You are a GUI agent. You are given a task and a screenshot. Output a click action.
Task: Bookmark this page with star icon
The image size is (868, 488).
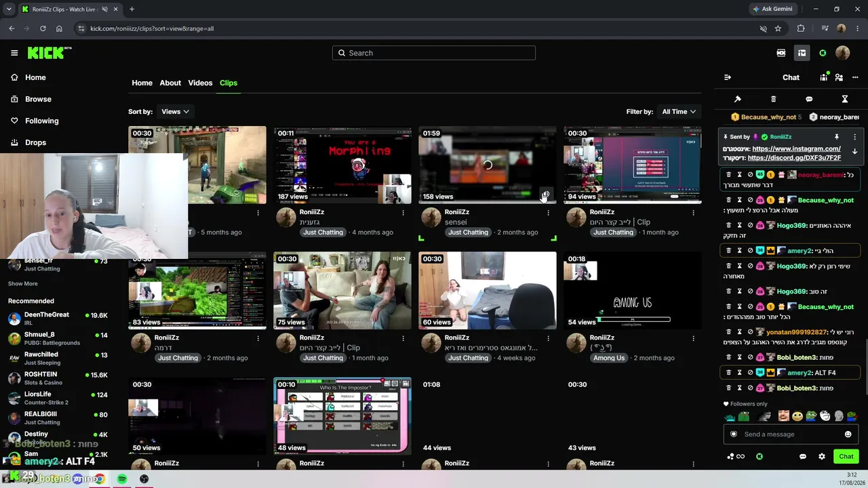[x=778, y=28]
